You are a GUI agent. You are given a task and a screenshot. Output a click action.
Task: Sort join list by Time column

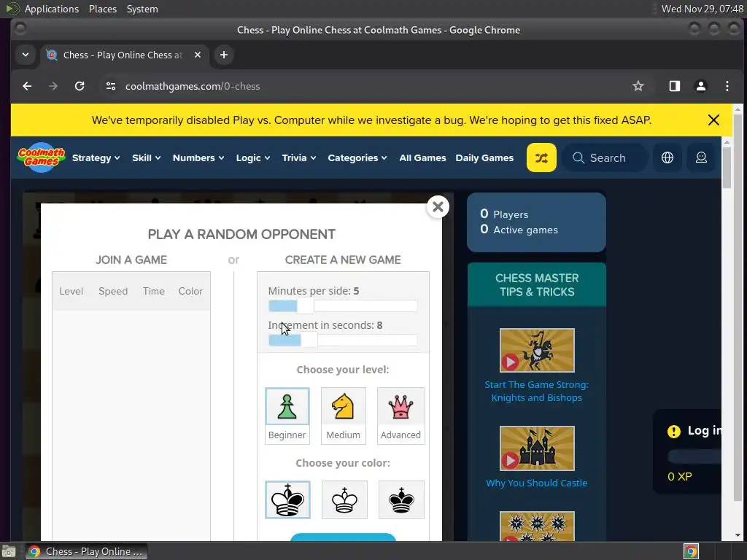(153, 291)
